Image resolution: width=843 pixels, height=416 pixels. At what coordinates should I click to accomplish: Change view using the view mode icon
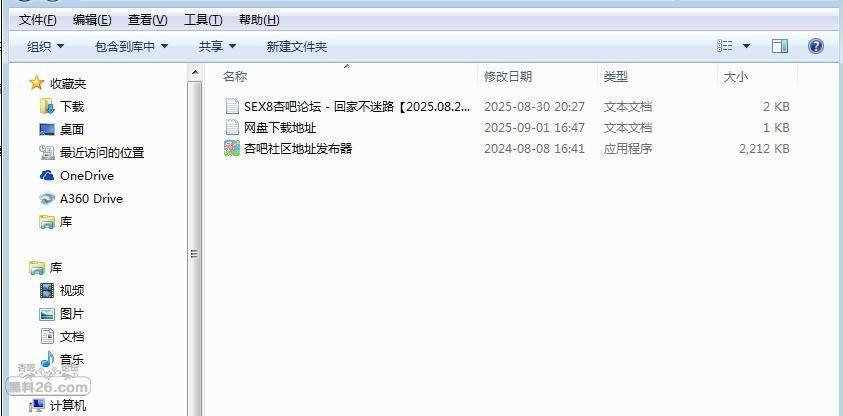[725, 46]
